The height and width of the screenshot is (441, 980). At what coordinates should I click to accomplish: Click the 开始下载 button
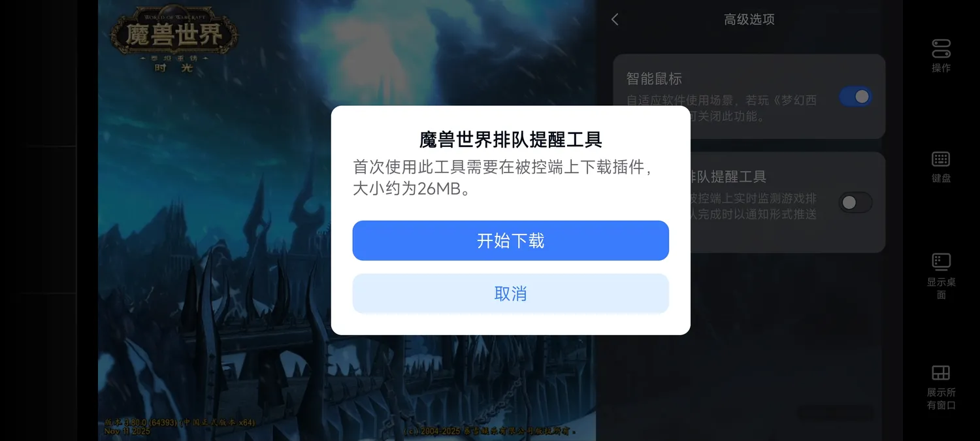click(x=510, y=240)
